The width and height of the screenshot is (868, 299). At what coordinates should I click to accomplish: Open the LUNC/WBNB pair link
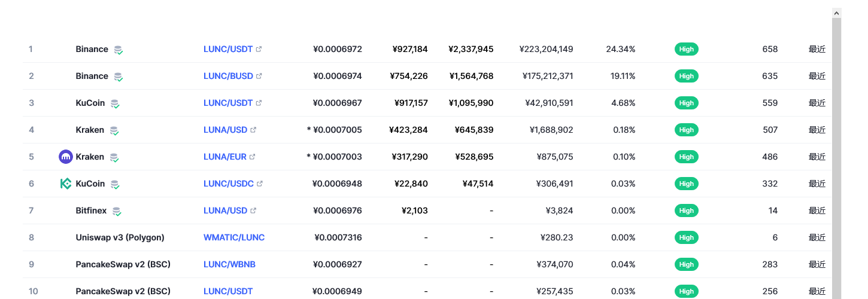pyautogui.click(x=229, y=264)
